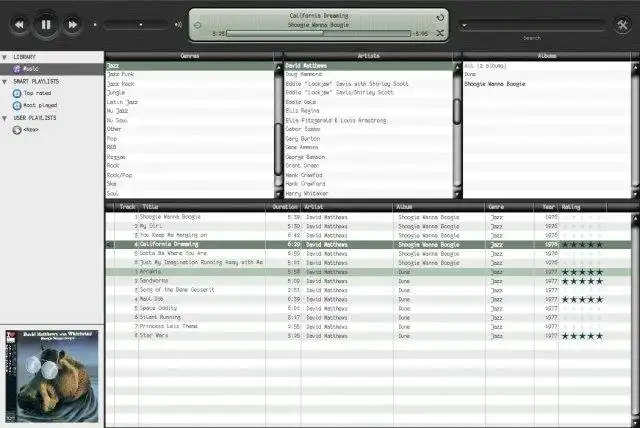Select Rock/Pop genre

pyautogui.click(x=190, y=175)
